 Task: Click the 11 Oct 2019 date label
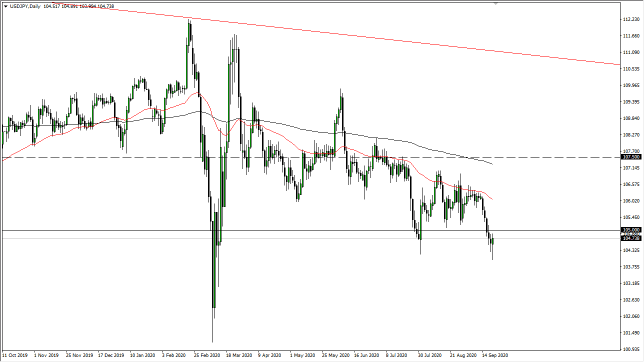point(15,355)
